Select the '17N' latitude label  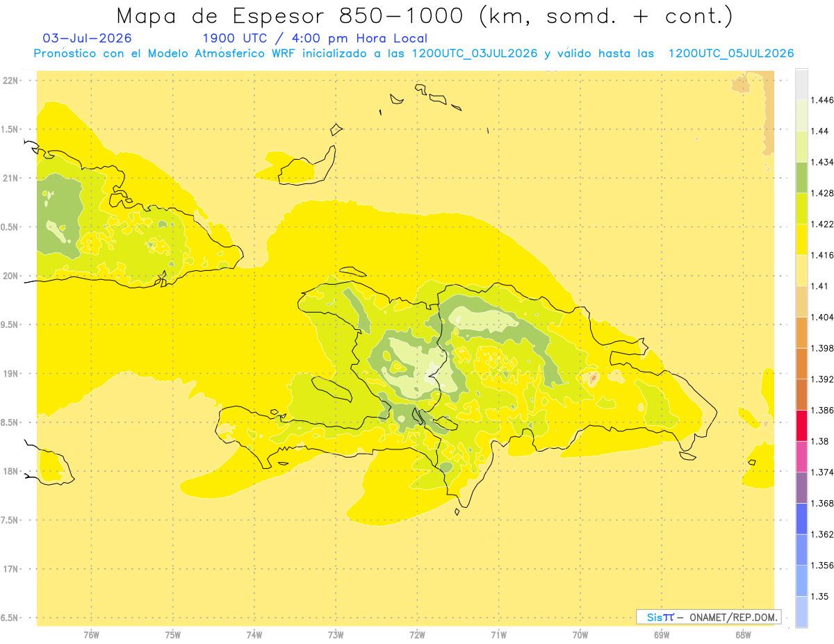coord(11,569)
